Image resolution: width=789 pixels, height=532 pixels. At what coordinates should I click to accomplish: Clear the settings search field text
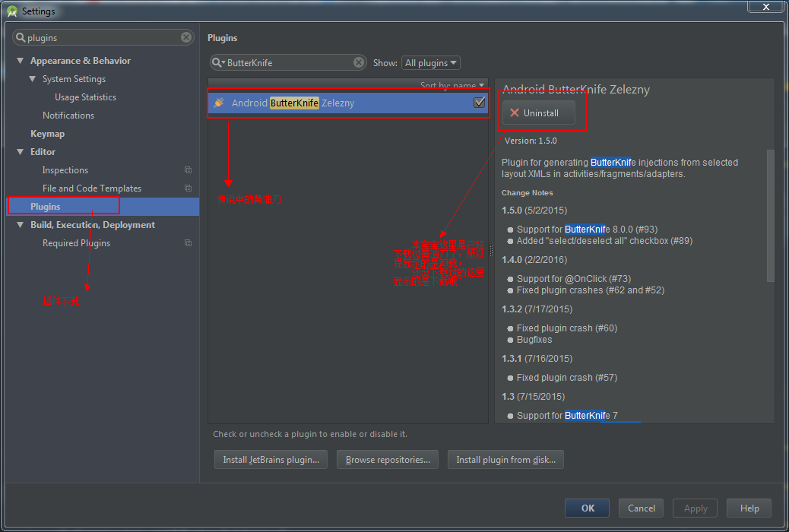[x=186, y=37]
